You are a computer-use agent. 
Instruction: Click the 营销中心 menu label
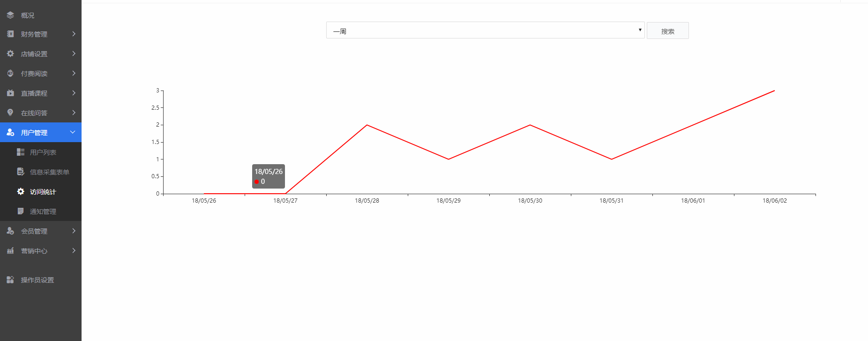pos(34,251)
